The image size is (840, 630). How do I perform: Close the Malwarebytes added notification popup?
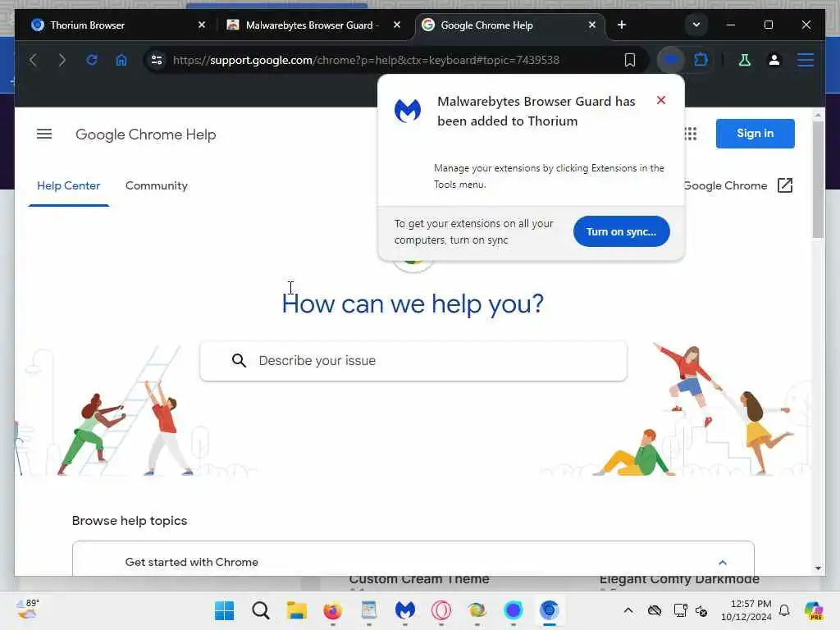coord(661,100)
